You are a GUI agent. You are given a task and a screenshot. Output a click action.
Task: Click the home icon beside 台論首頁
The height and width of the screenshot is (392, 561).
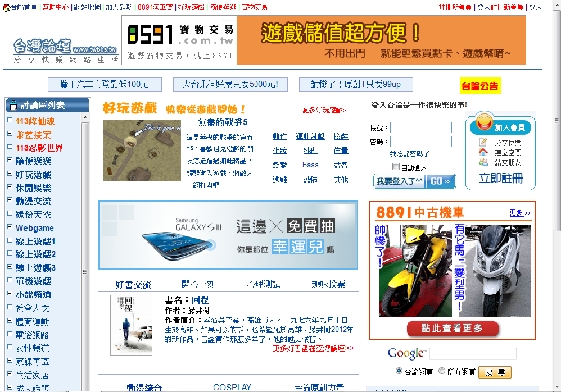[x=6, y=7]
